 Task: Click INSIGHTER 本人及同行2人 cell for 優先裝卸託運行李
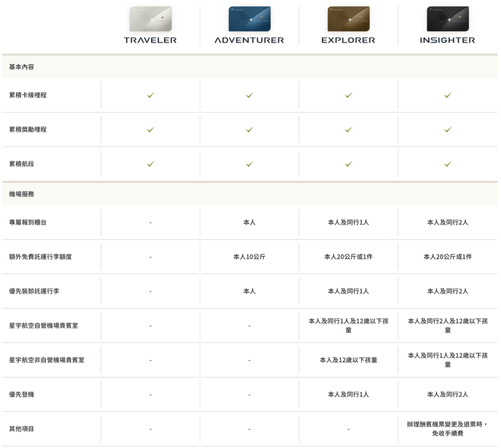[x=447, y=291]
